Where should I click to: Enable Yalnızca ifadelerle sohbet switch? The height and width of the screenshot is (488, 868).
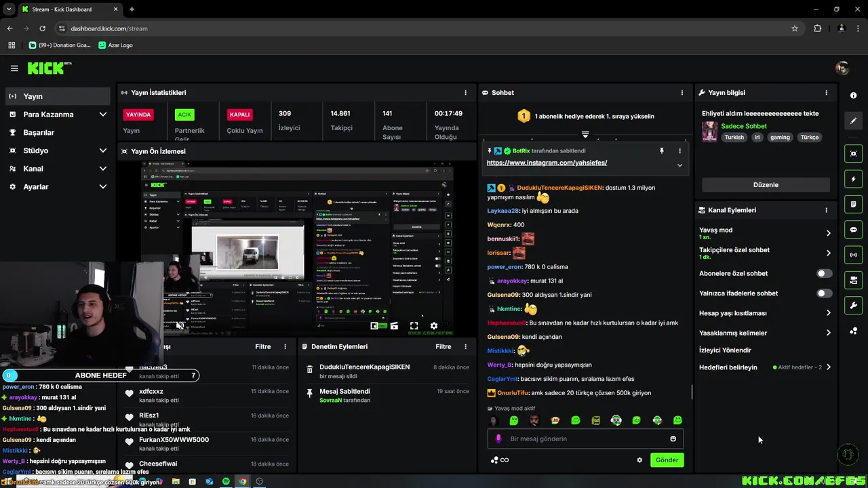click(x=824, y=293)
